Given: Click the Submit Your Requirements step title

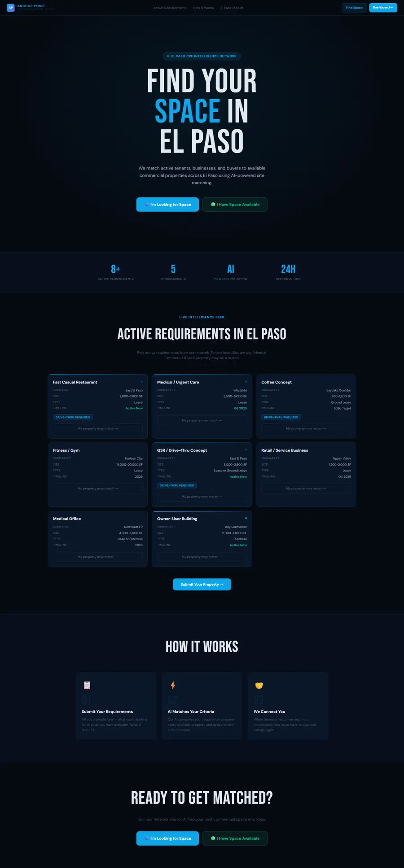Looking at the screenshot, I should tap(107, 711).
